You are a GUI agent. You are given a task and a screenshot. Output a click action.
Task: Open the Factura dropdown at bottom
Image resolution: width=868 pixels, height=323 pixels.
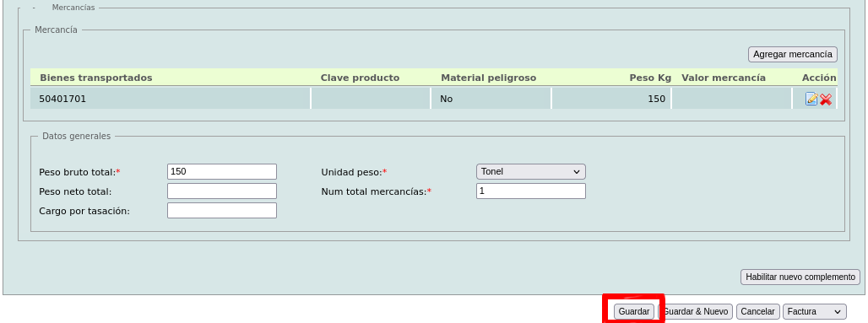(814, 311)
